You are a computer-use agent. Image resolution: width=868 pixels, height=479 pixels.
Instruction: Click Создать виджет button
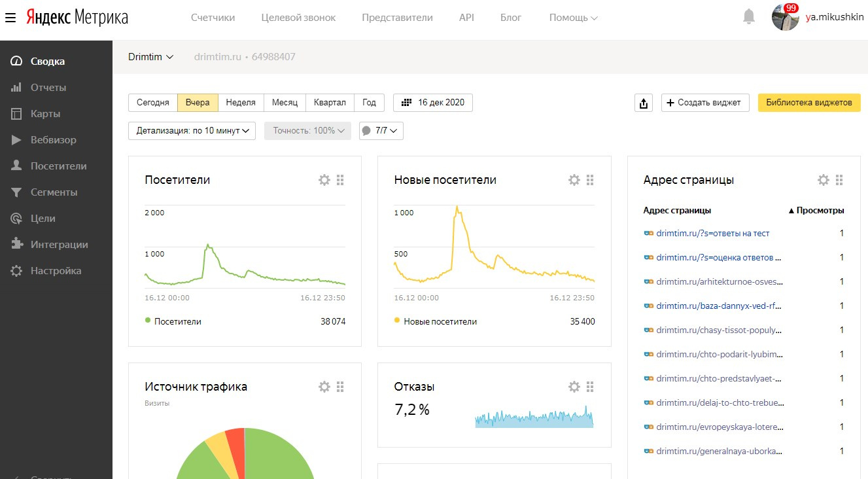[705, 103]
